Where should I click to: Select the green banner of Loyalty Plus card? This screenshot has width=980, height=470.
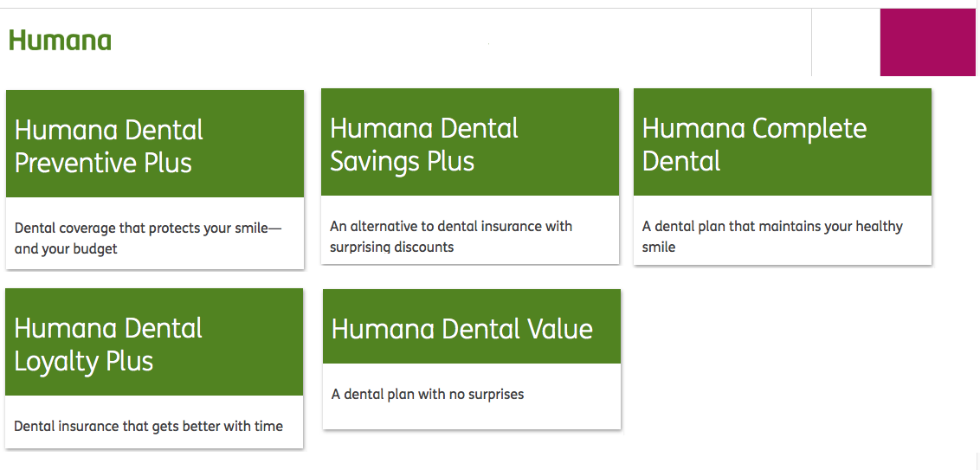pos(154,342)
